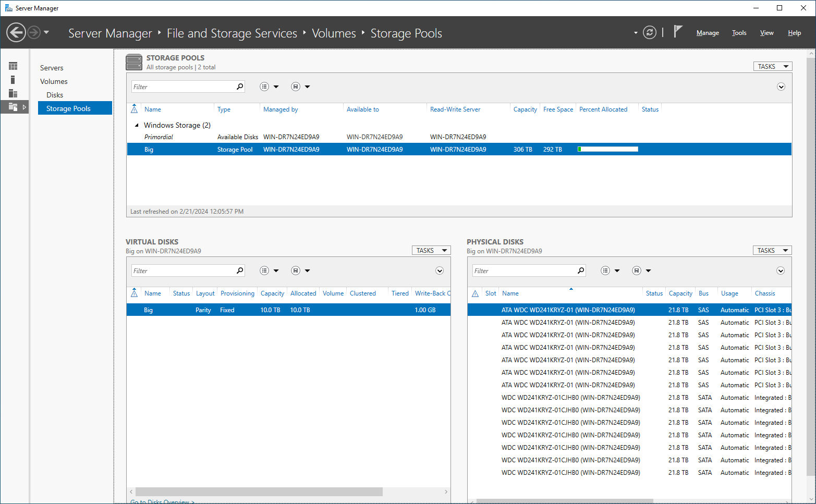Click File and Storage Services breadcrumb

(x=232, y=33)
